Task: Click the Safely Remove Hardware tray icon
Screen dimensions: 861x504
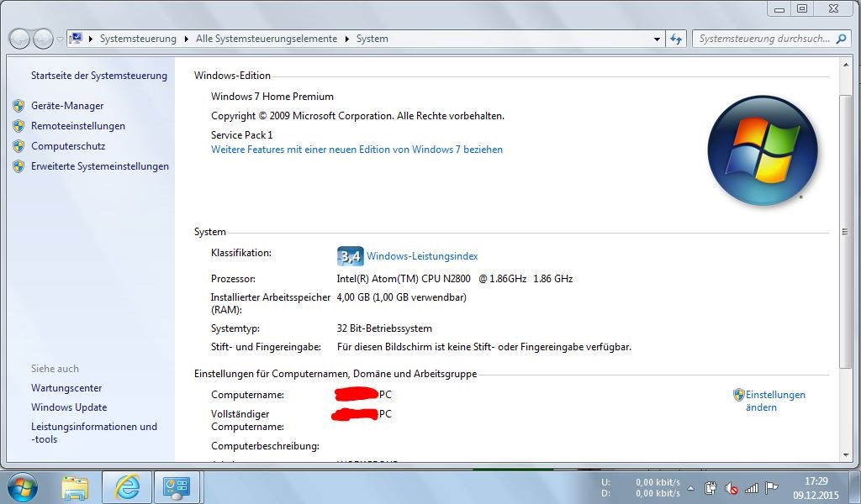Action: tap(710, 487)
